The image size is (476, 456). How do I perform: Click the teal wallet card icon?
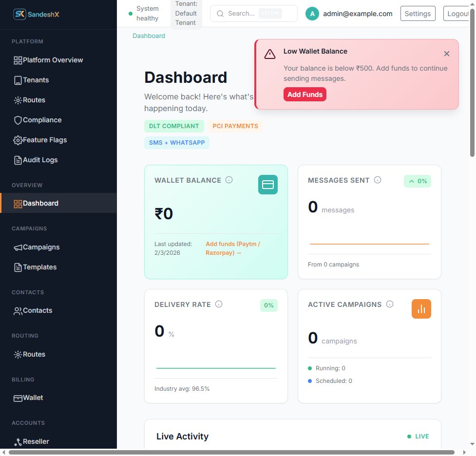click(268, 185)
